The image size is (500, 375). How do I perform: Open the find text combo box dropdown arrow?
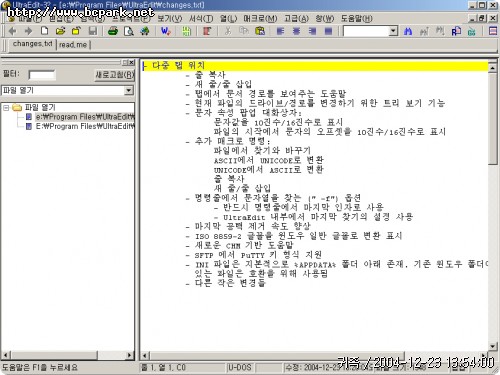(394, 31)
